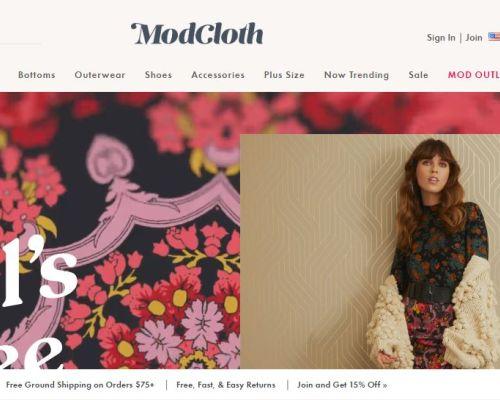The height and width of the screenshot is (400, 500).
Task: Click Free, Fast, & Easy Returns
Action: 226,385
